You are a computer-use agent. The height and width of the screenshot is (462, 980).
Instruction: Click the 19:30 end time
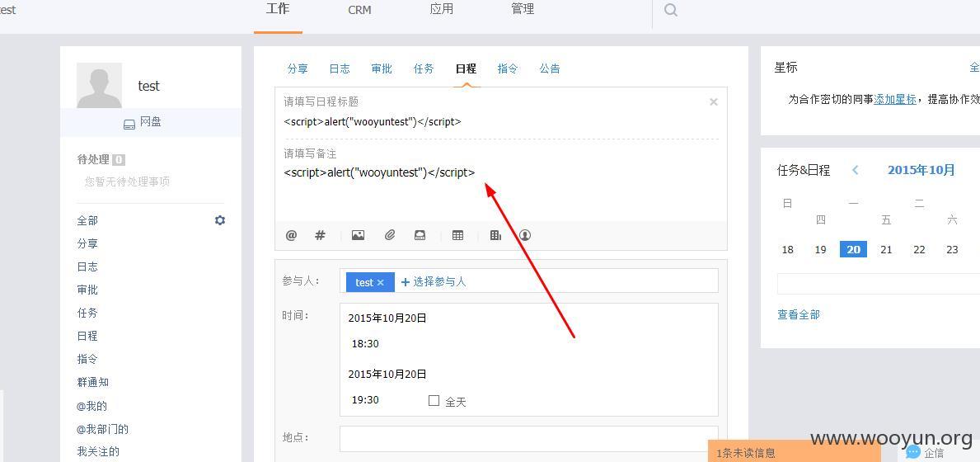[365, 400]
